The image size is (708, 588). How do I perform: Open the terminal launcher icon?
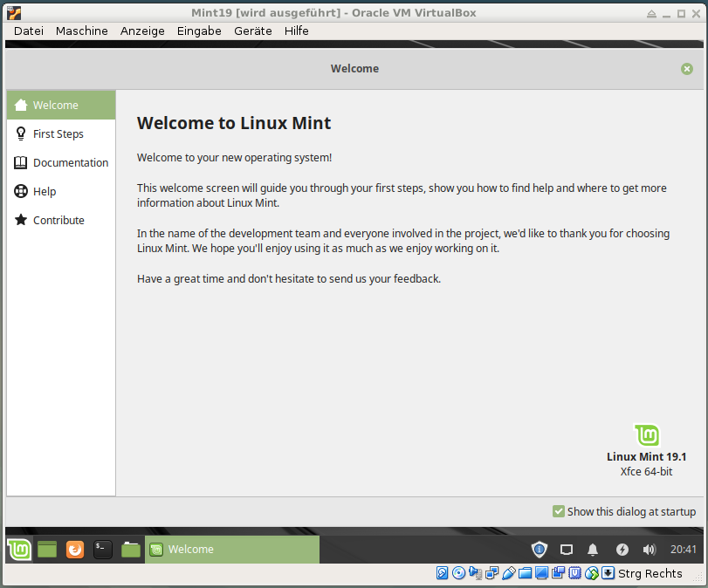(x=102, y=550)
